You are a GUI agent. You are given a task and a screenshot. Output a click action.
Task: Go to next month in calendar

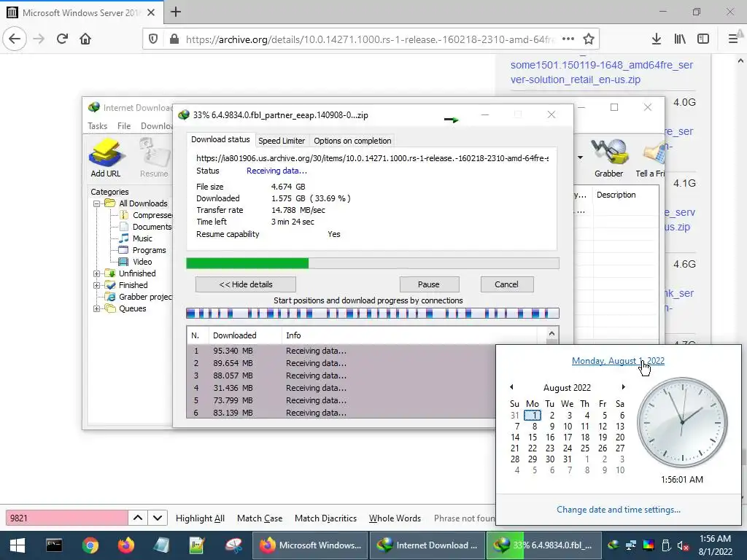click(x=623, y=387)
